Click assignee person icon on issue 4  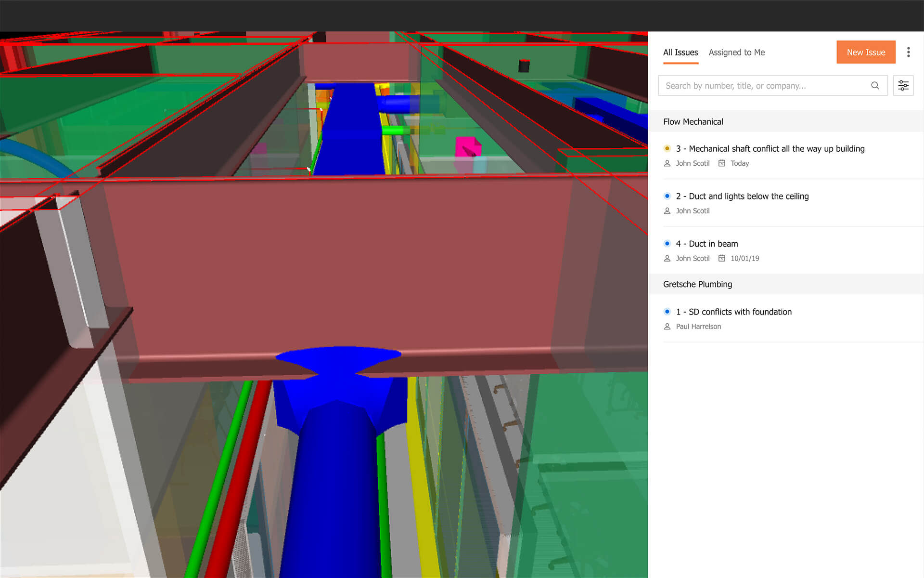pos(667,259)
